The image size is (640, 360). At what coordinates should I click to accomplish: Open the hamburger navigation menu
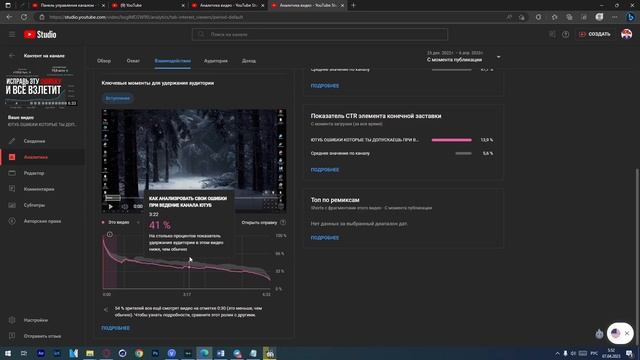point(12,35)
